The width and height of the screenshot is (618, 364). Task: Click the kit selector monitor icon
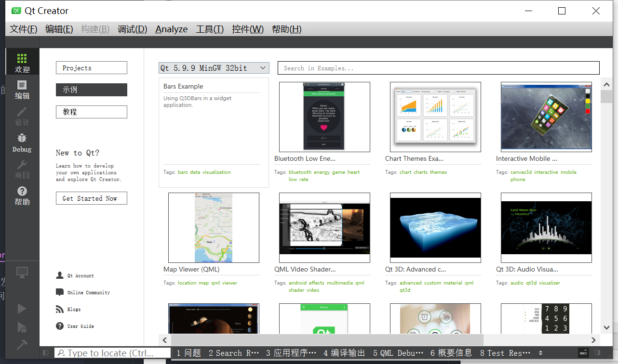coord(22,273)
